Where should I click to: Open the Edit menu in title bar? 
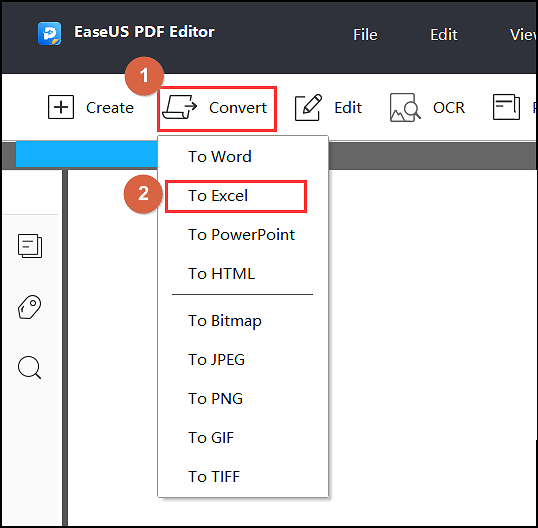point(444,35)
